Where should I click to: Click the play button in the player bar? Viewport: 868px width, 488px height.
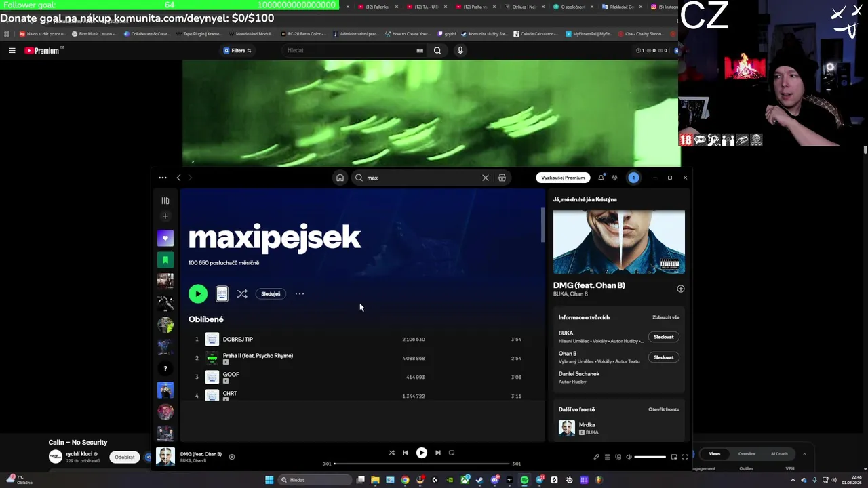[421, 453]
